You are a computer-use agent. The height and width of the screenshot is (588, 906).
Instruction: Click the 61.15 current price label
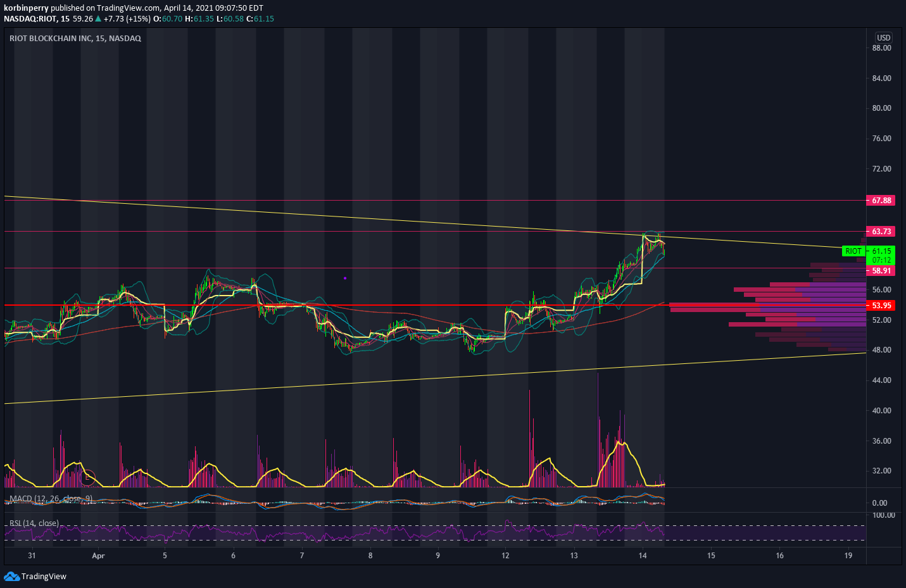[x=881, y=251]
